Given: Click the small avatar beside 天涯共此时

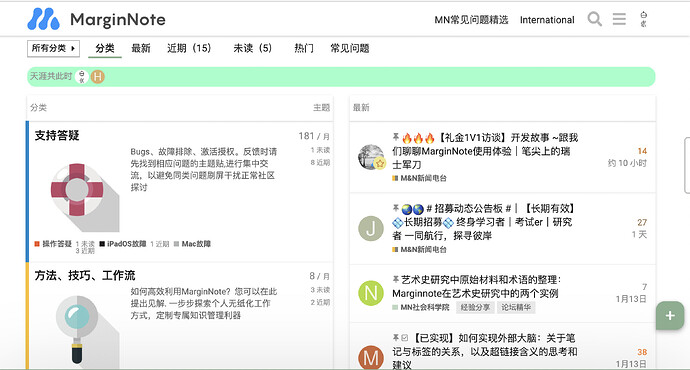Looking at the screenshot, I should tap(81, 77).
